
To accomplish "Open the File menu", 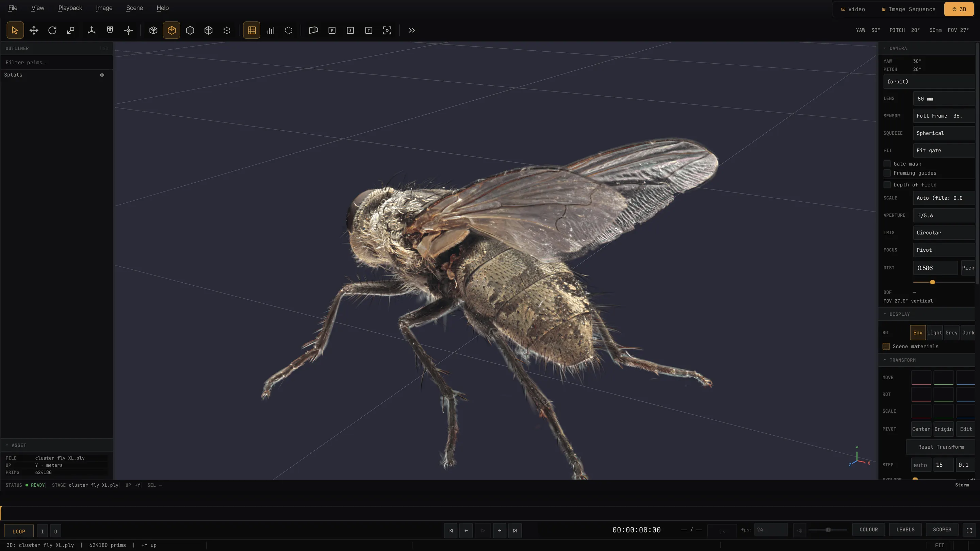I will pos(13,8).
